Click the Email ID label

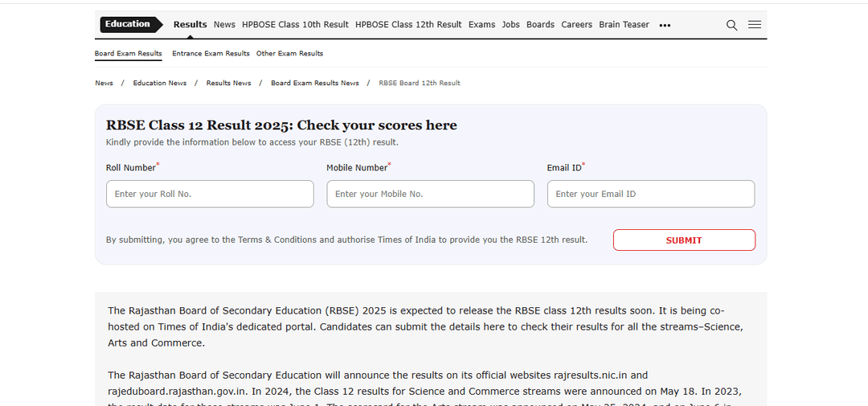(567, 167)
